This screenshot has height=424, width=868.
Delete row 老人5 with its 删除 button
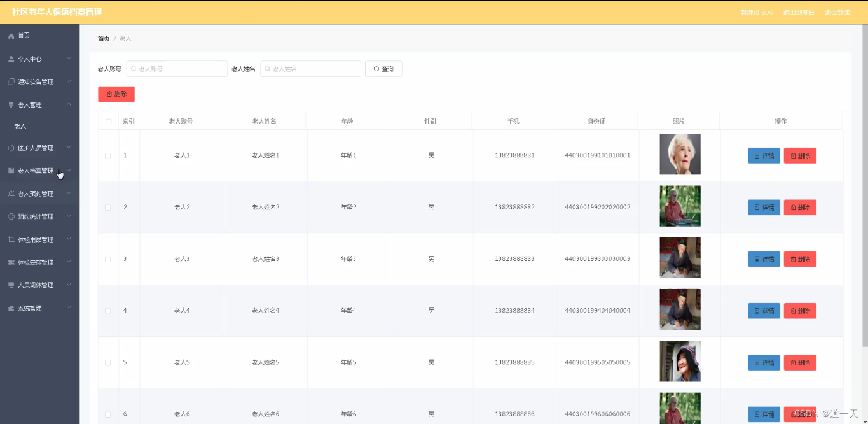(x=800, y=363)
